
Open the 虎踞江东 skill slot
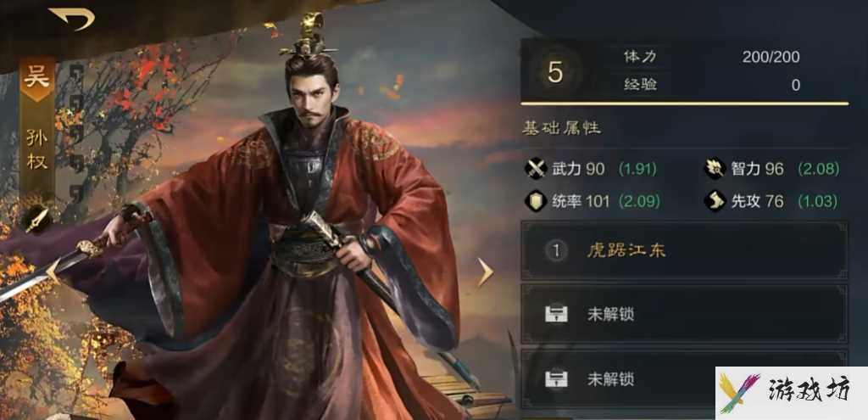pos(684,251)
